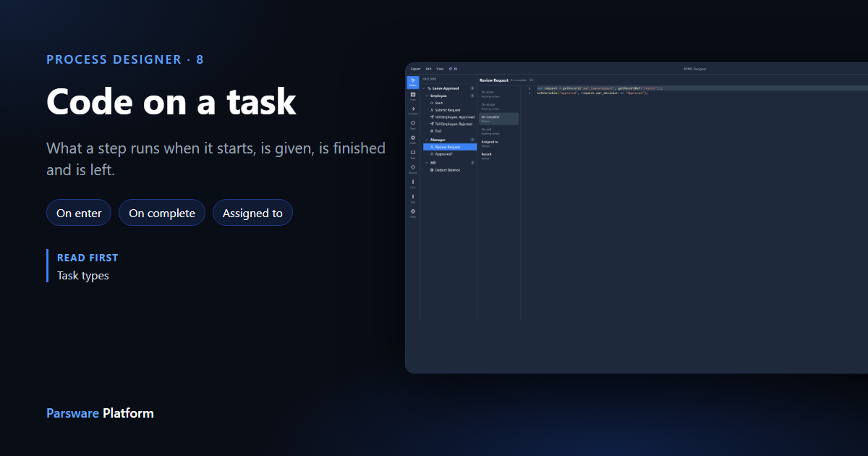Screen dimensions: 868x456
Task: Click the On complete pill under description
Action: pyautogui.click(x=162, y=213)
